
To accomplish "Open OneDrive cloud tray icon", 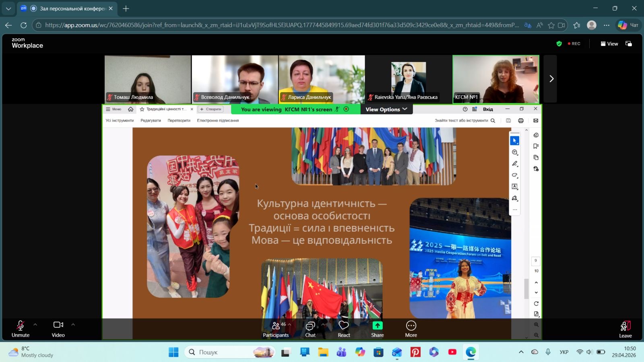I will click(x=535, y=352).
